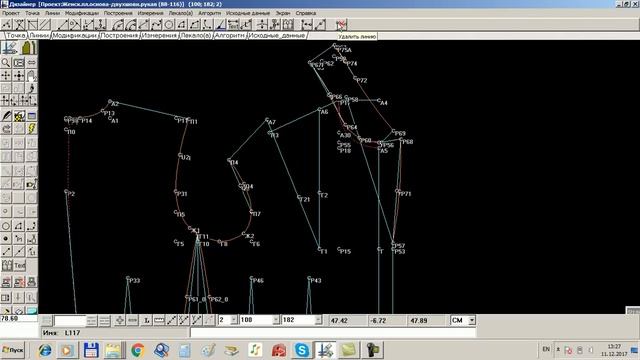Open Skype from the taskbar
Image resolution: width=640 pixels, height=360 pixels.
[302, 350]
